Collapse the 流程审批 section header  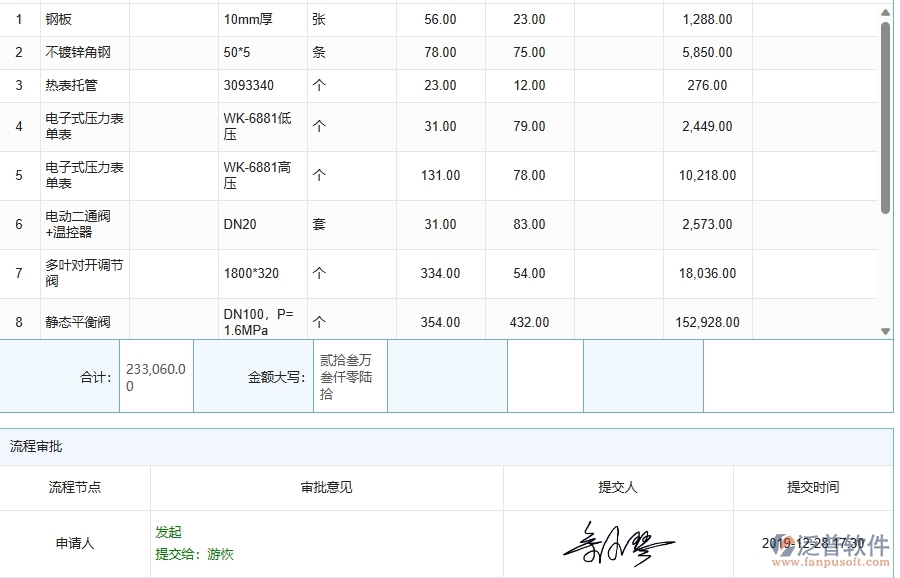coord(36,446)
